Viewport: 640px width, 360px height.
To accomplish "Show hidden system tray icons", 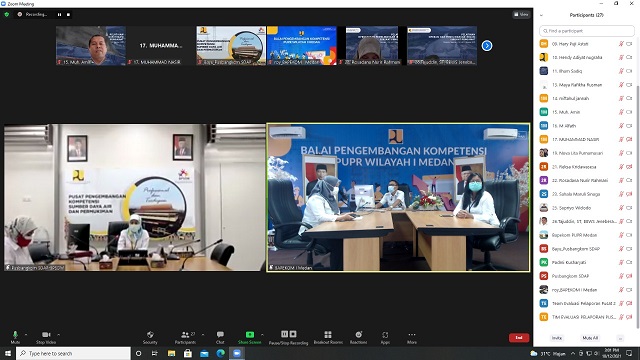I will click(x=573, y=353).
